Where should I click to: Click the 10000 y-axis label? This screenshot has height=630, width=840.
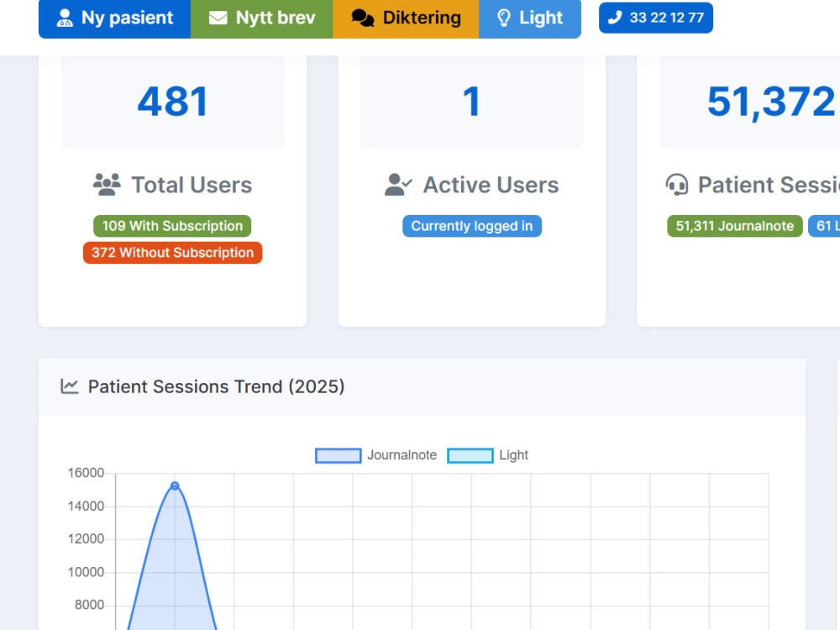tap(86, 572)
